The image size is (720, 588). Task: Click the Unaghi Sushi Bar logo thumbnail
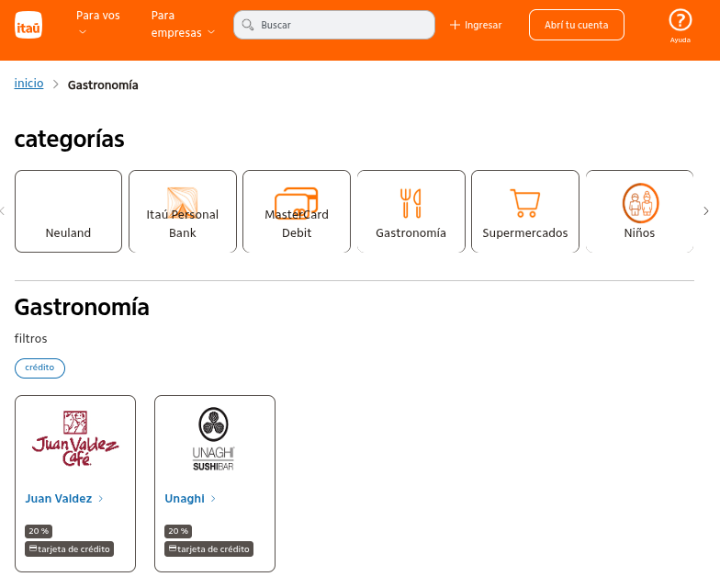214,440
